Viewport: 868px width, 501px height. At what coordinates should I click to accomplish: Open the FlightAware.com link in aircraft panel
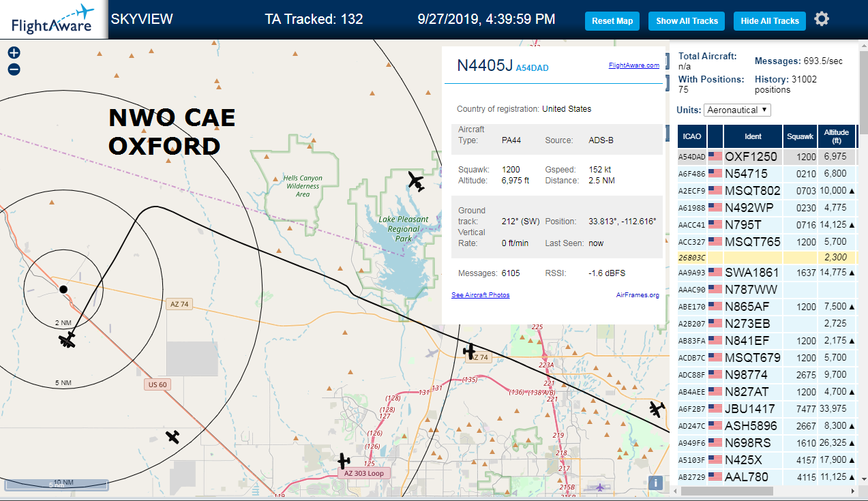pyautogui.click(x=633, y=65)
